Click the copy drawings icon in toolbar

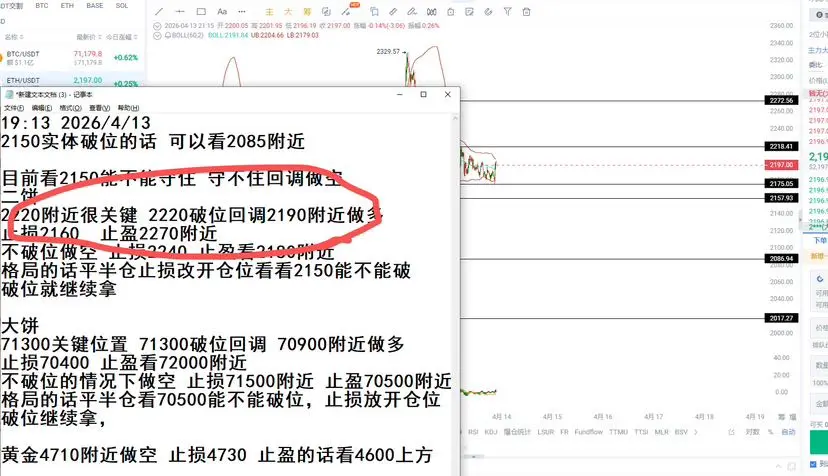(x=374, y=12)
